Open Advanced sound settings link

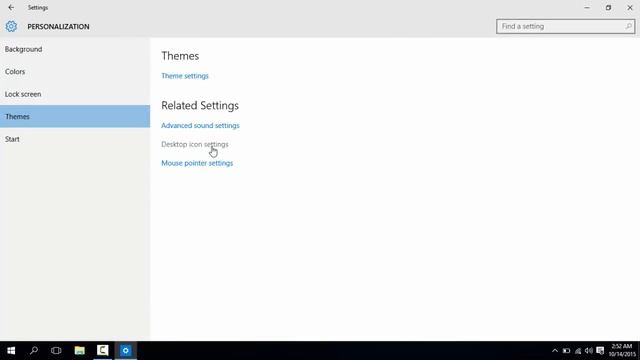pos(200,126)
